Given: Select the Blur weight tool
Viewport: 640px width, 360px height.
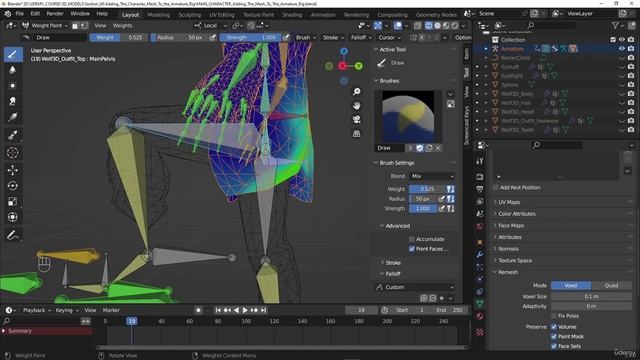Looking at the screenshot, I should pos(13,70).
